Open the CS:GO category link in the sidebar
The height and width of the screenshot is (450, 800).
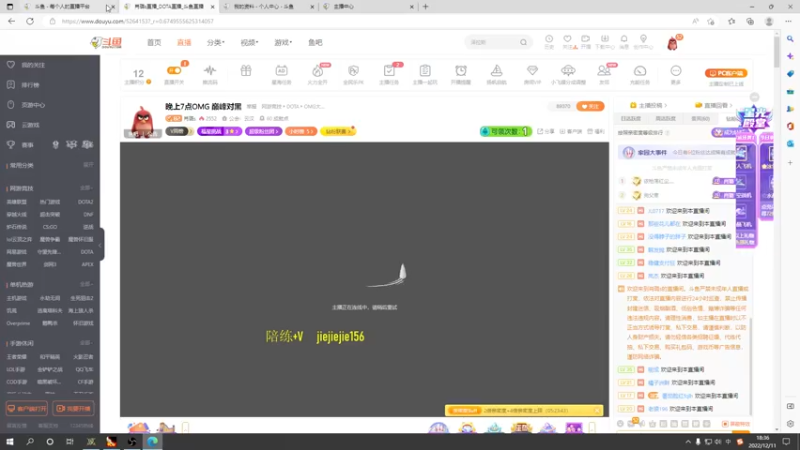tap(49, 227)
